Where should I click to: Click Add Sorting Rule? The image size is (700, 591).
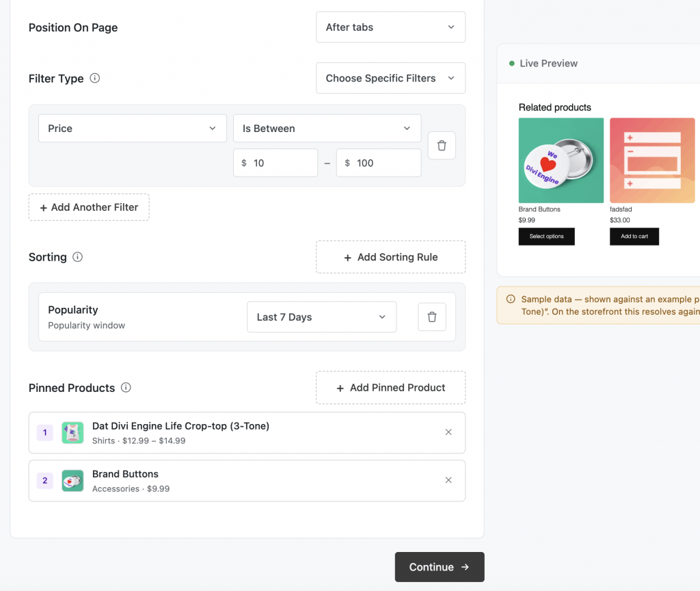click(x=390, y=257)
